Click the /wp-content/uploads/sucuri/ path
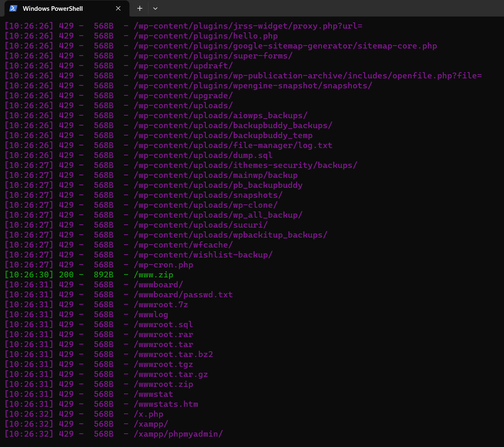This screenshot has height=447, width=504. pyautogui.click(x=201, y=225)
